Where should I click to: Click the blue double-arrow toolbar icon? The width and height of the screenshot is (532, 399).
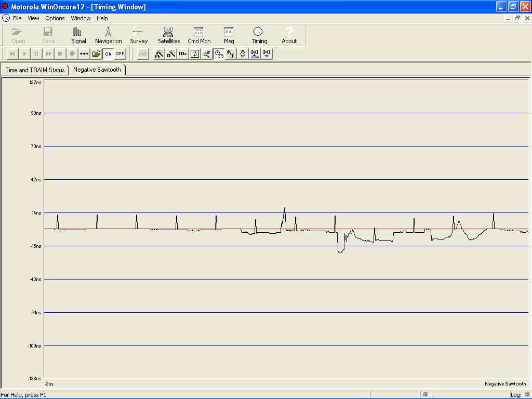84,54
